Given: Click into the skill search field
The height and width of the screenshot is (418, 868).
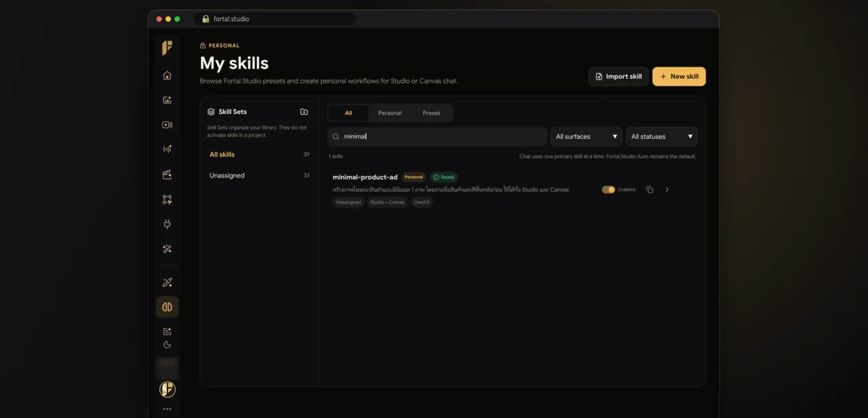Looking at the screenshot, I should pos(437,136).
